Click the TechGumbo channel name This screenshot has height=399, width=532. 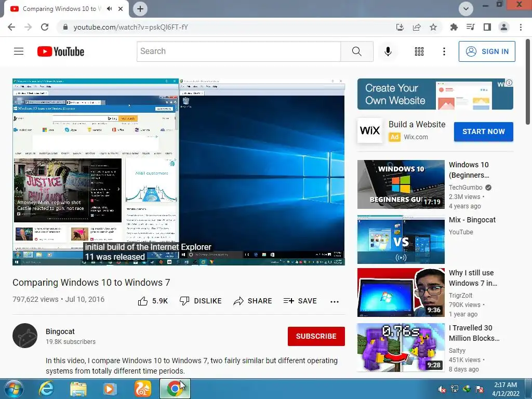[465, 187]
